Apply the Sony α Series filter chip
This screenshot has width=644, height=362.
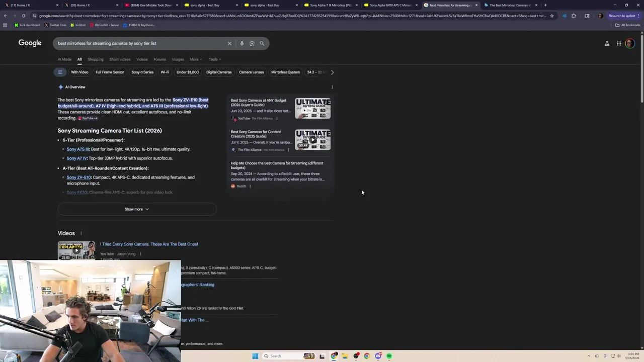[x=142, y=72]
